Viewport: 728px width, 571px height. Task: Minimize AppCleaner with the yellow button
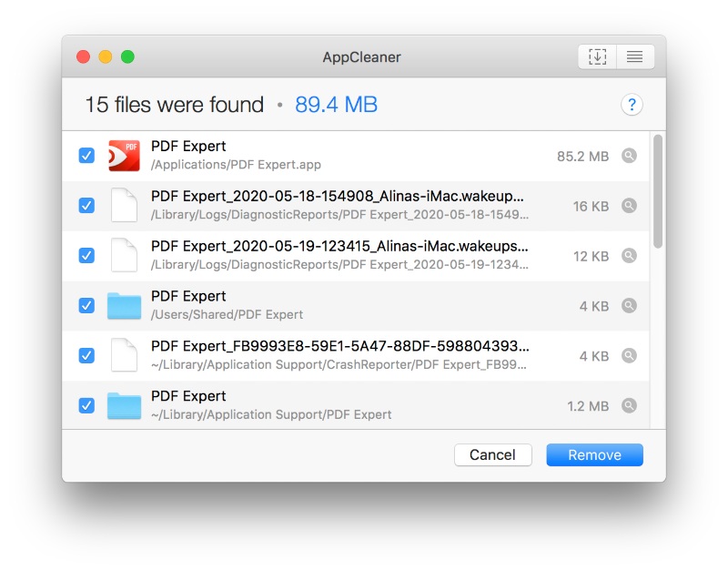[106, 56]
